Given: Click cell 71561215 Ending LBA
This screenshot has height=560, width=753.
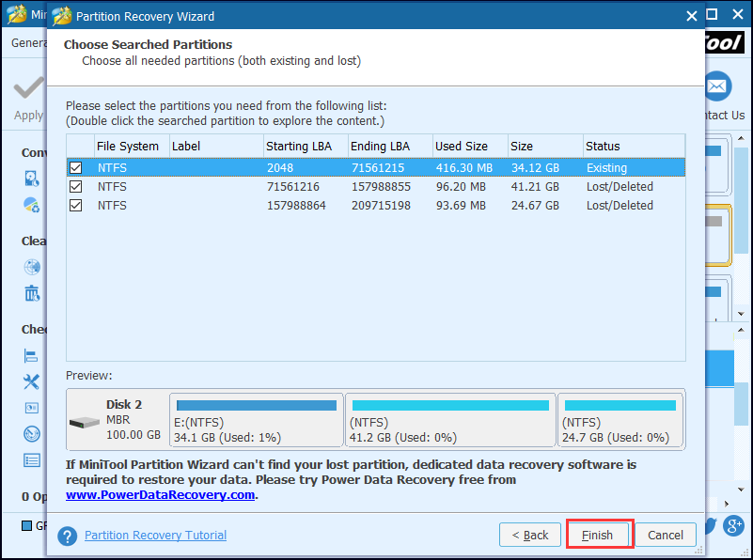Looking at the screenshot, I should [378, 168].
